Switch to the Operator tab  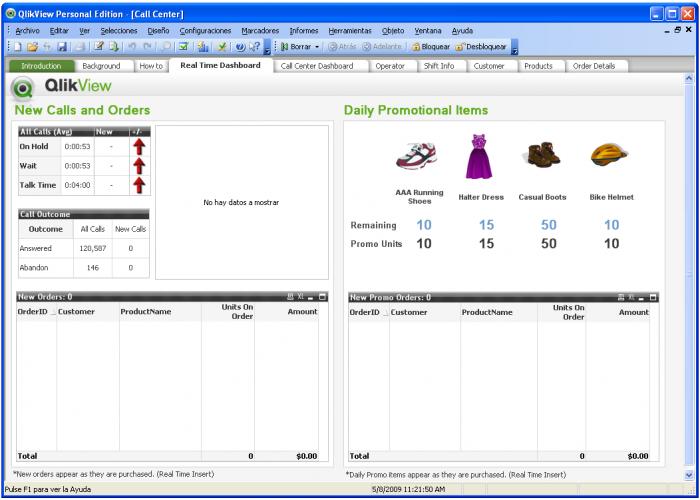[x=390, y=66]
